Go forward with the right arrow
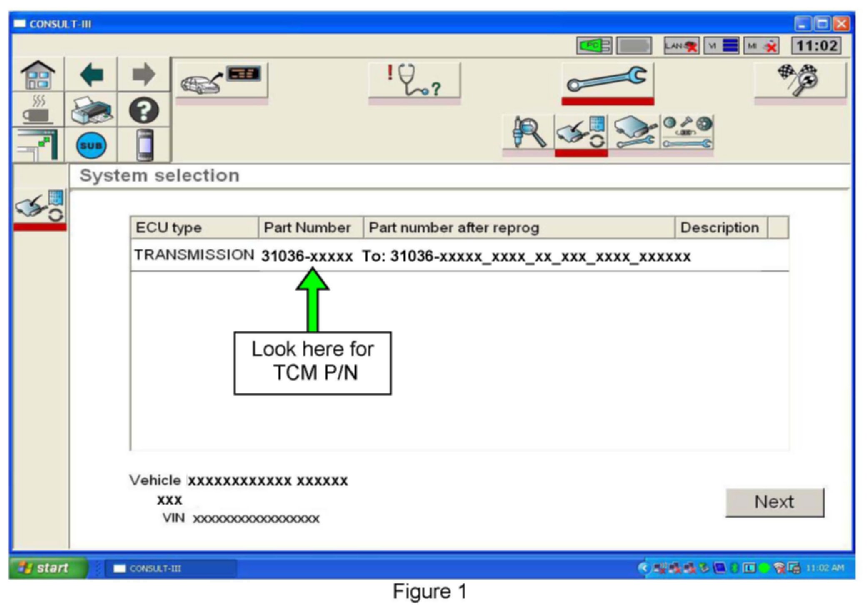Viewport: 868px width, 605px height. 143,75
